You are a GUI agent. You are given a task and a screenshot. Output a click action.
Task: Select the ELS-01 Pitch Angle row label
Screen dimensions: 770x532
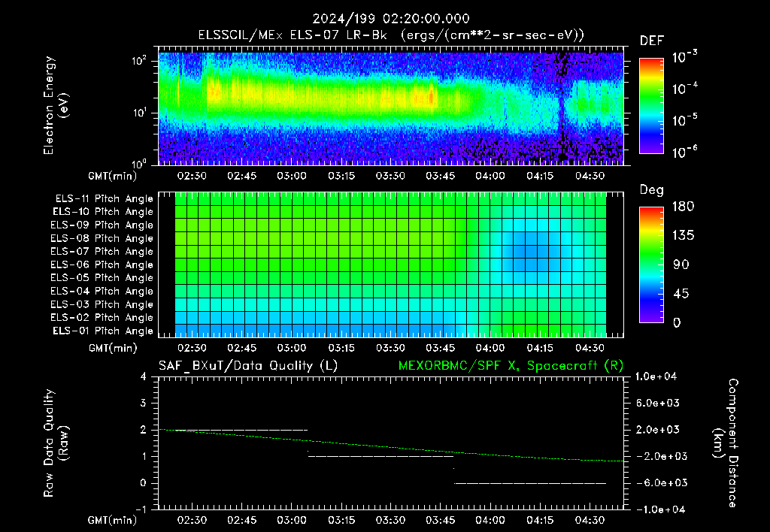(102, 331)
